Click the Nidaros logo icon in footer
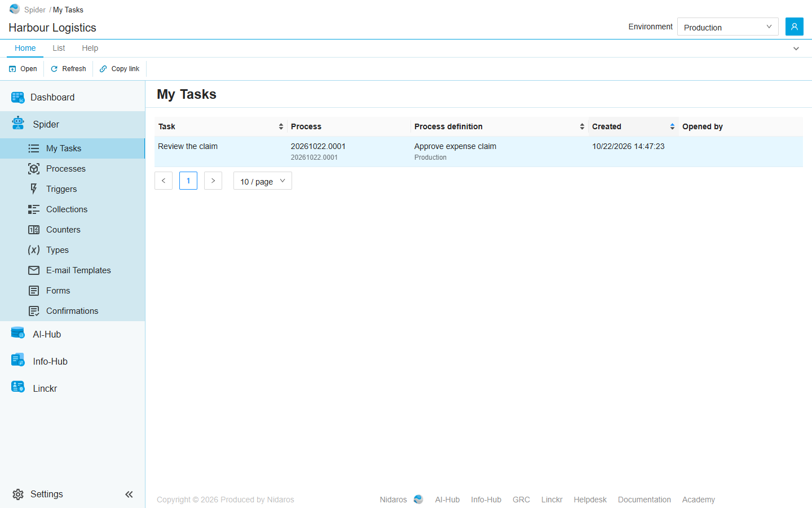The image size is (812, 508). tap(418, 500)
